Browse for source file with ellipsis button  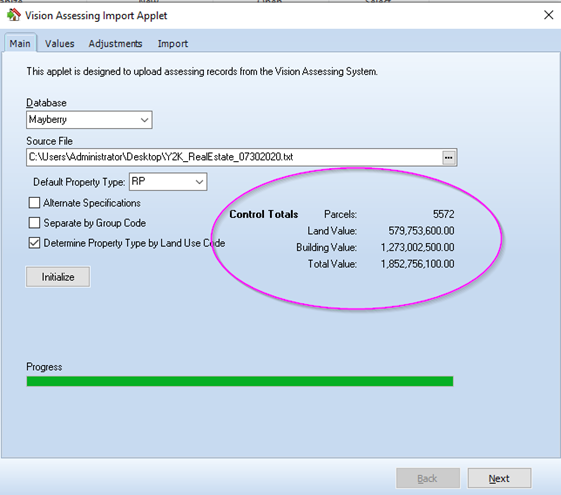coord(449,157)
